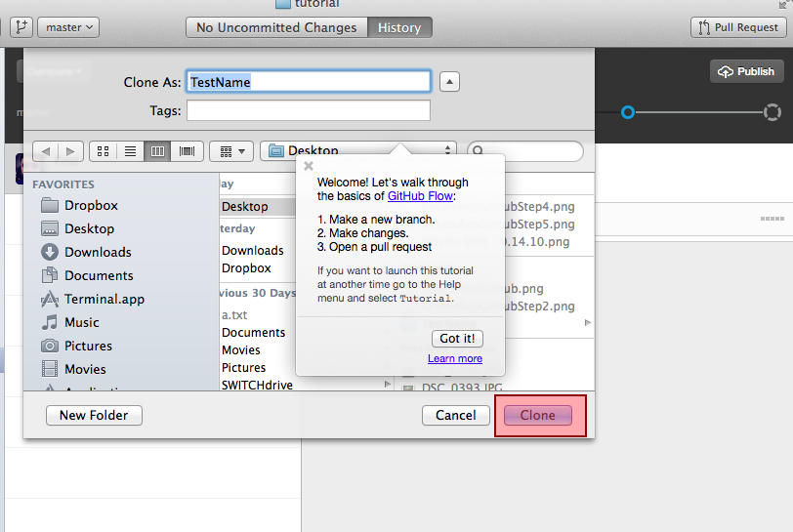Select Downloads folder in column list
Screen dimensions: 793x532
coord(252,250)
